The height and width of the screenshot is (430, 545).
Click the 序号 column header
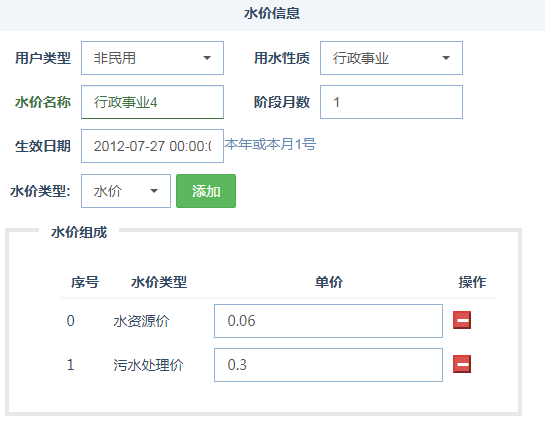point(85,282)
